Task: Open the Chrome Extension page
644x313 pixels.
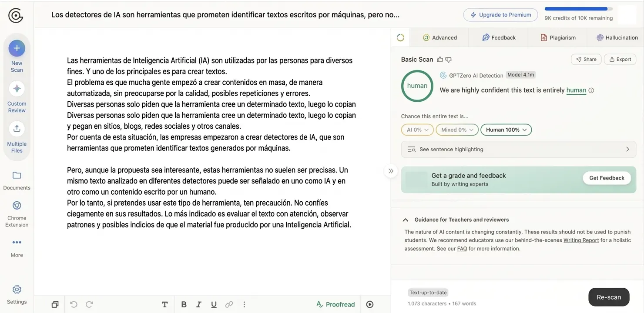Action: click(x=17, y=214)
